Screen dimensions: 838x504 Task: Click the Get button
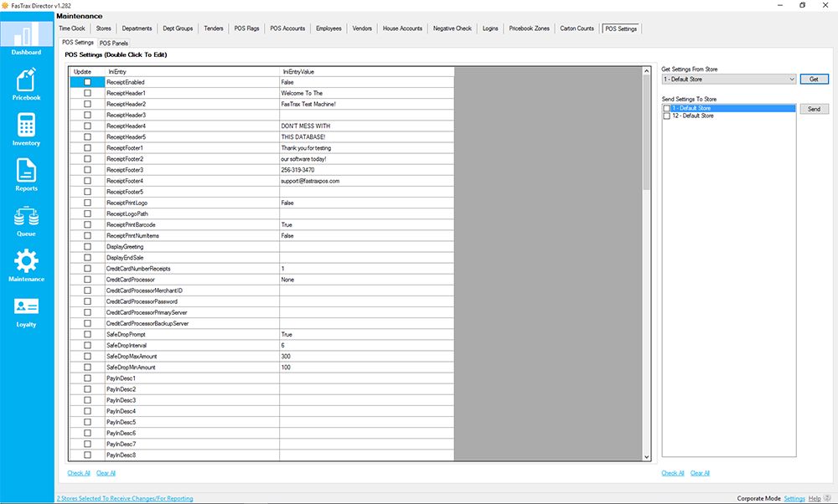pos(814,79)
